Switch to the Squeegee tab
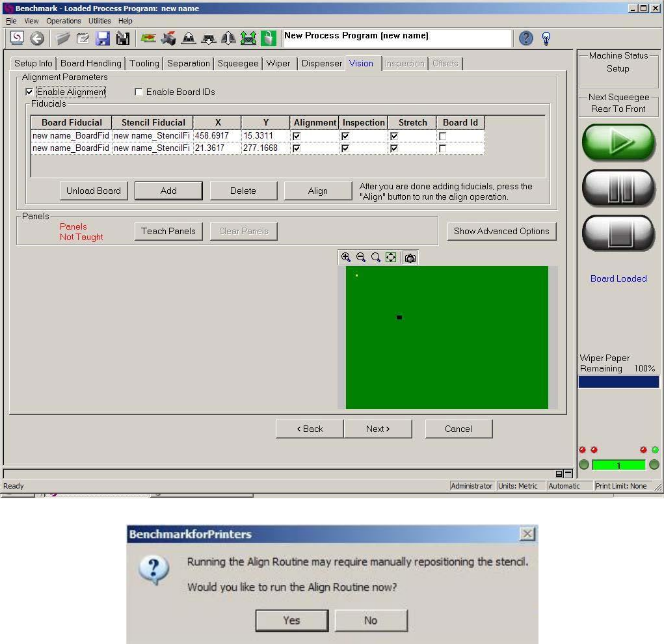The height and width of the screenshot is (644, 664). tap(238, 64)
